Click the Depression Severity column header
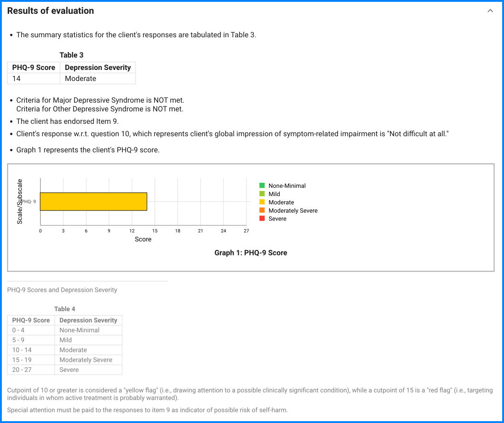504x423 pixels. [97, 67]
